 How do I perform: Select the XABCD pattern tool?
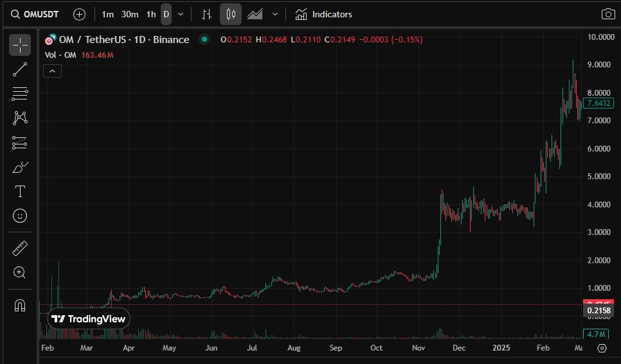(20, 118)
